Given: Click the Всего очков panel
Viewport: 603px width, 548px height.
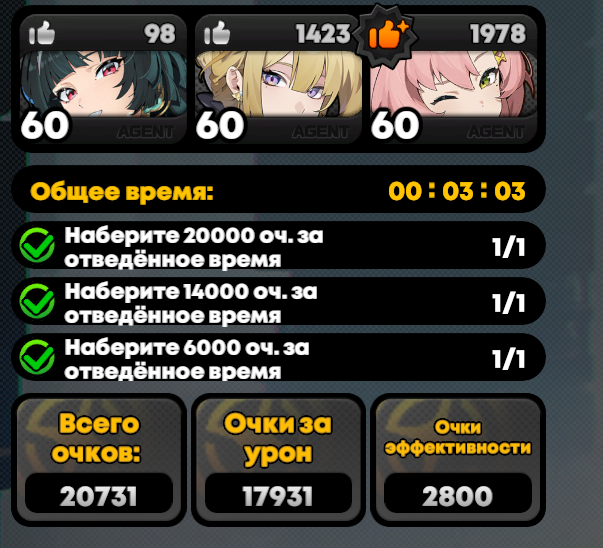Looking at the screenshot, I should [x=99, y=460].
